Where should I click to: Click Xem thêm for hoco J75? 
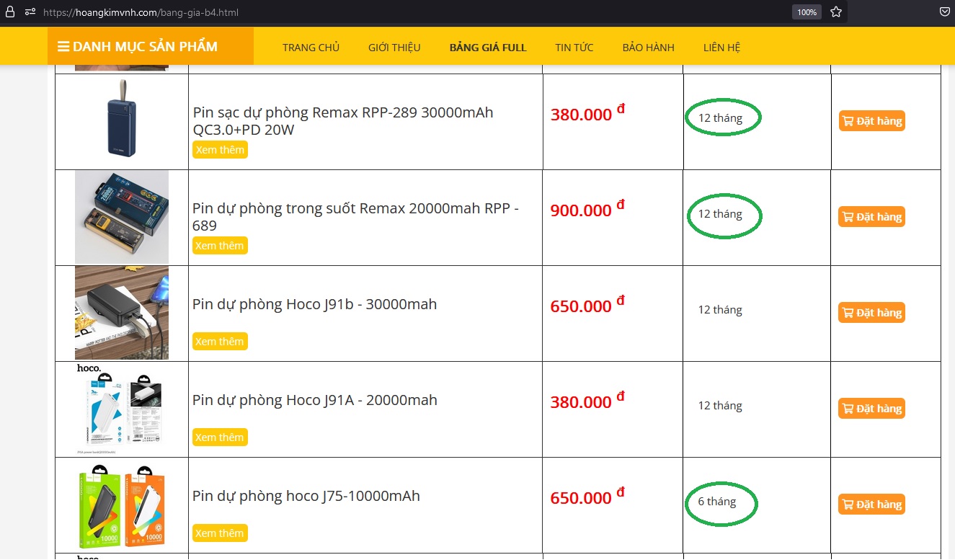220,533
